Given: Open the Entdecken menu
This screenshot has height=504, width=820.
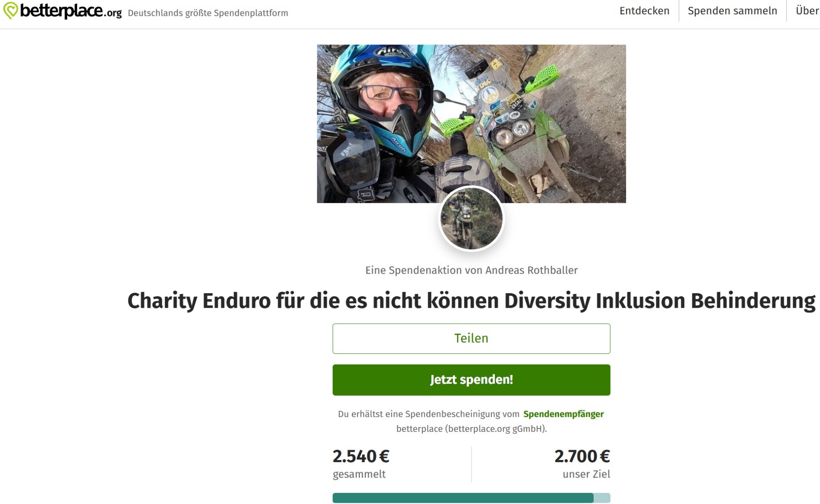Looking at the screenshot, I should coord(644,11).
